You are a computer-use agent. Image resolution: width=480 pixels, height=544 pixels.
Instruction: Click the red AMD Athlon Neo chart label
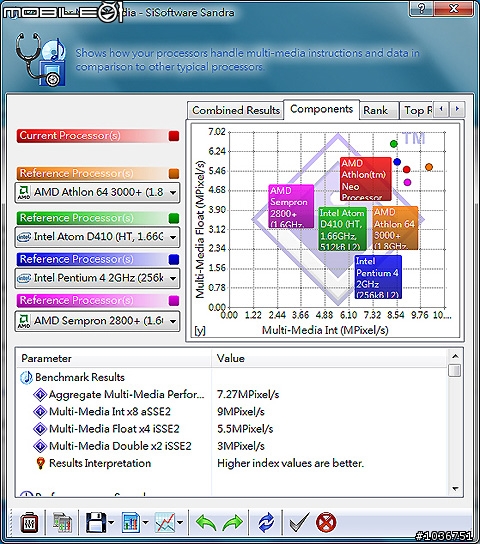[366, 179]
